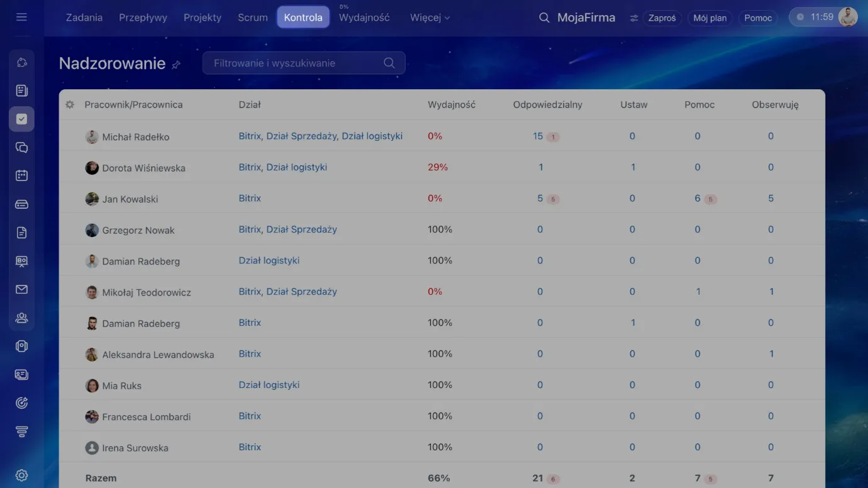Viewport: 868px width, 488px height.
Task: Open the collaboration icon at sidebar top
Action: [21, 62]
